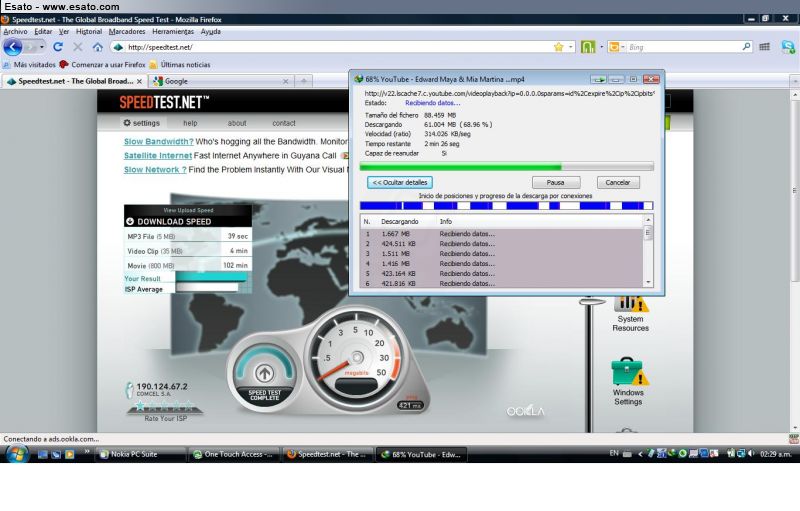Click the Pausa button
Screen dimensions: 800x511
point(556,183)
